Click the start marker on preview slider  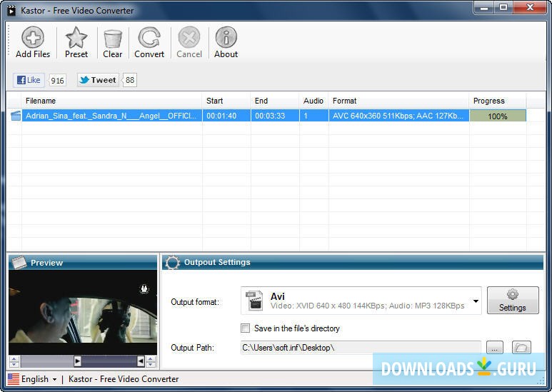pos(77,361)
